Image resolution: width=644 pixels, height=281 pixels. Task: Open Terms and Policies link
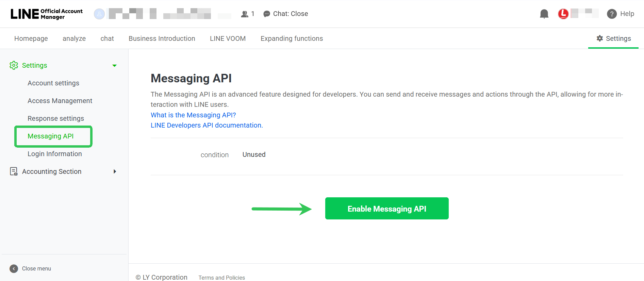(x=222, y=278)
